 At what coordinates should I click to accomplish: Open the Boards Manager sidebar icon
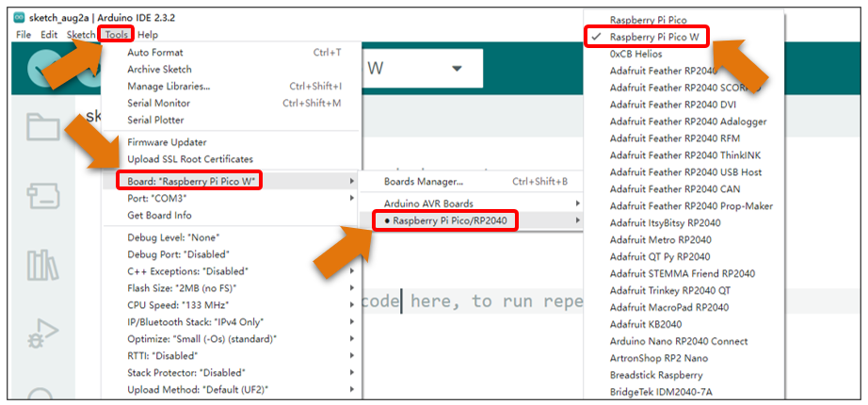tap(42, 197)
